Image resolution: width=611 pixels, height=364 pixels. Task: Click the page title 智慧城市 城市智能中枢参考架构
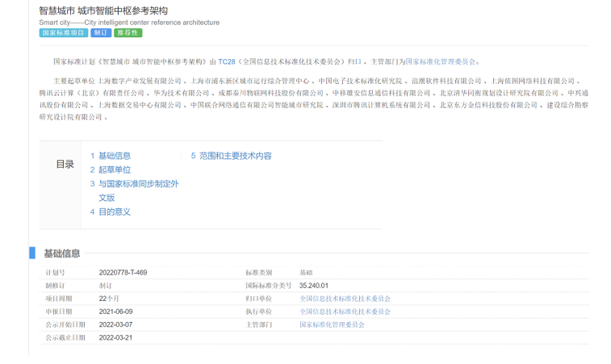103,10
